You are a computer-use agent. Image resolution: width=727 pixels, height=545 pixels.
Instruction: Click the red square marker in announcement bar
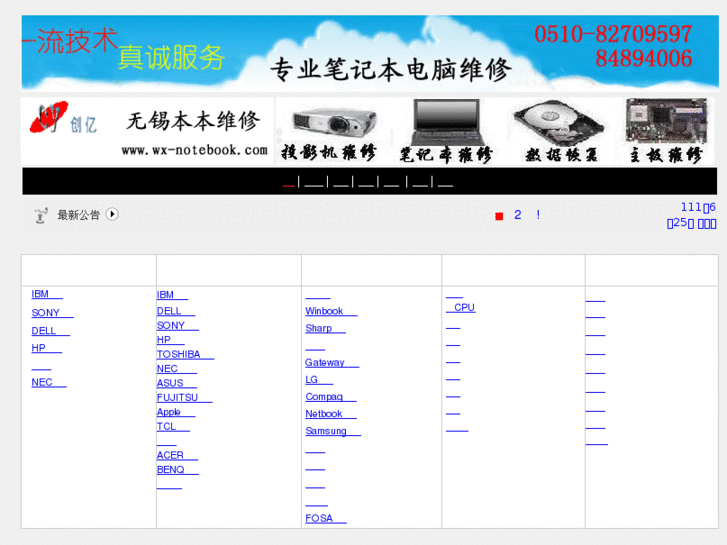tap(499, 216)
